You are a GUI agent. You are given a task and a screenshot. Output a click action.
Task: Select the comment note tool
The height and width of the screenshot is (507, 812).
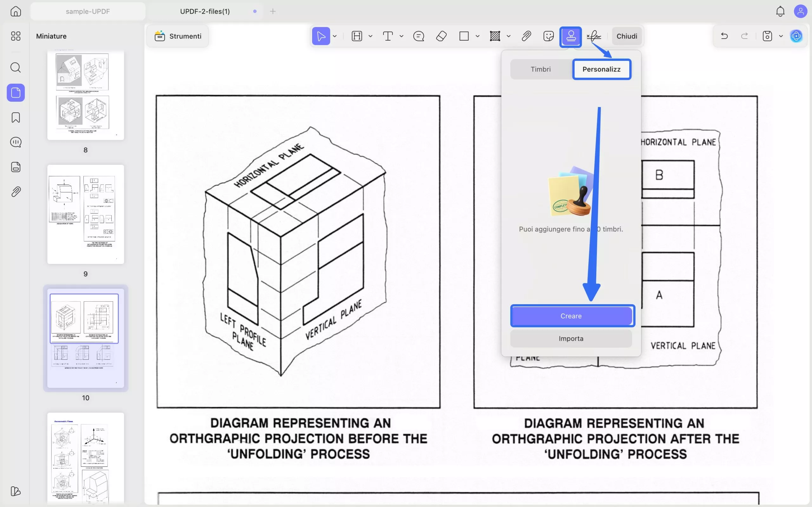click(418, 36)
